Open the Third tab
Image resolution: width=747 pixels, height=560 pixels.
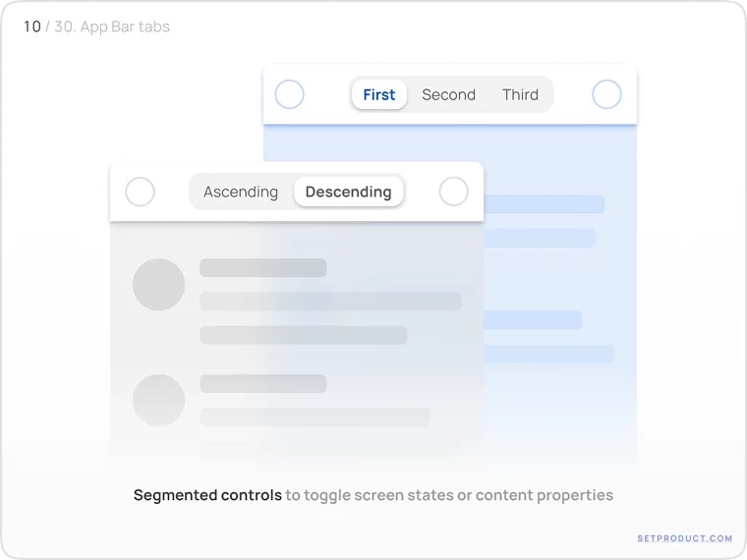point(520,94)
